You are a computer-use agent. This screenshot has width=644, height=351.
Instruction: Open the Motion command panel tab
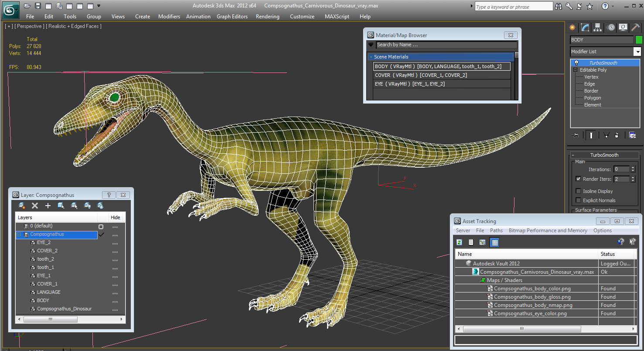point(611,28)
